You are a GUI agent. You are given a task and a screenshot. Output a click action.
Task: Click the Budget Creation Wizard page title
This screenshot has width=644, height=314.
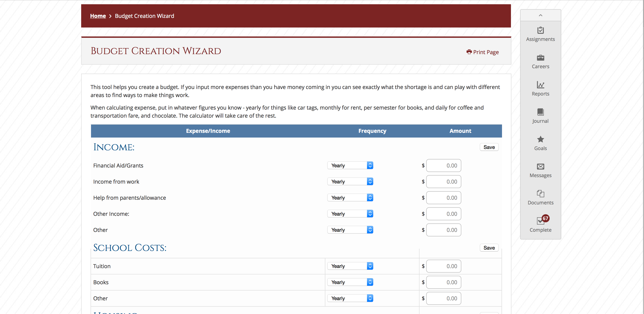pyautogui.click(x=156, y=51)
